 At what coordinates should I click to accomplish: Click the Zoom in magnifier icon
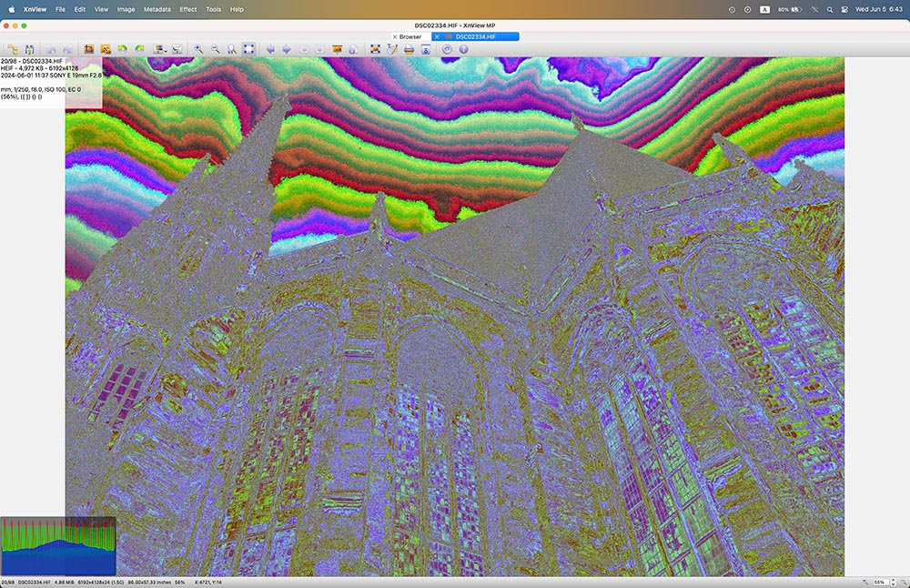coord(198,49)
